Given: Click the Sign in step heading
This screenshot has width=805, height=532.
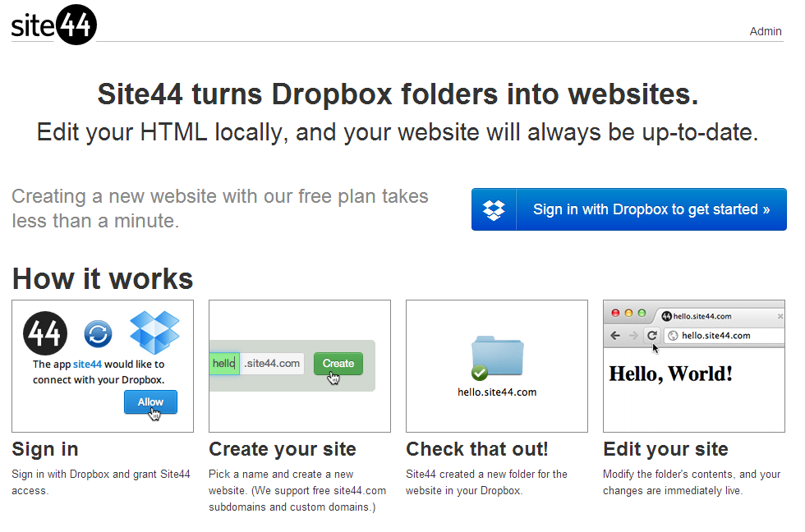Looking at the screenshot, I should (x=45, y=449).
